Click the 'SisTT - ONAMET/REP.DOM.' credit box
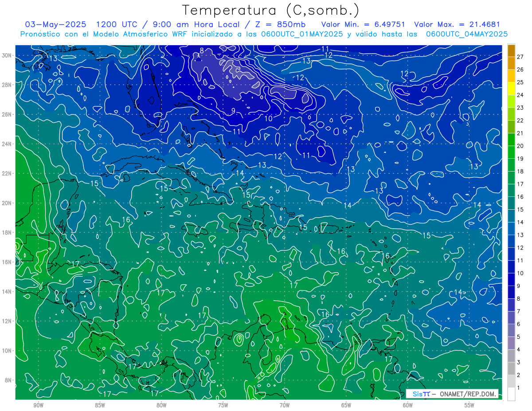Screen dimensions: 532x411 point(452,394)
